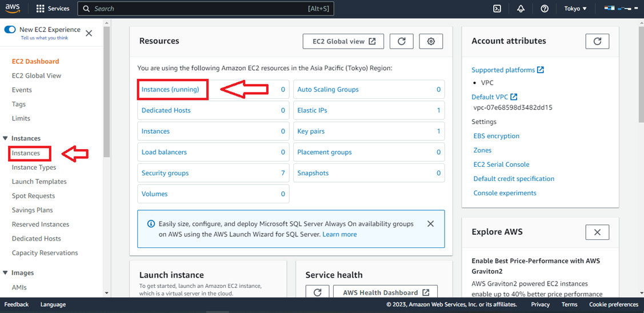Select Limits in sidebar
The image size is (644, 313).
tap(21, 118)
